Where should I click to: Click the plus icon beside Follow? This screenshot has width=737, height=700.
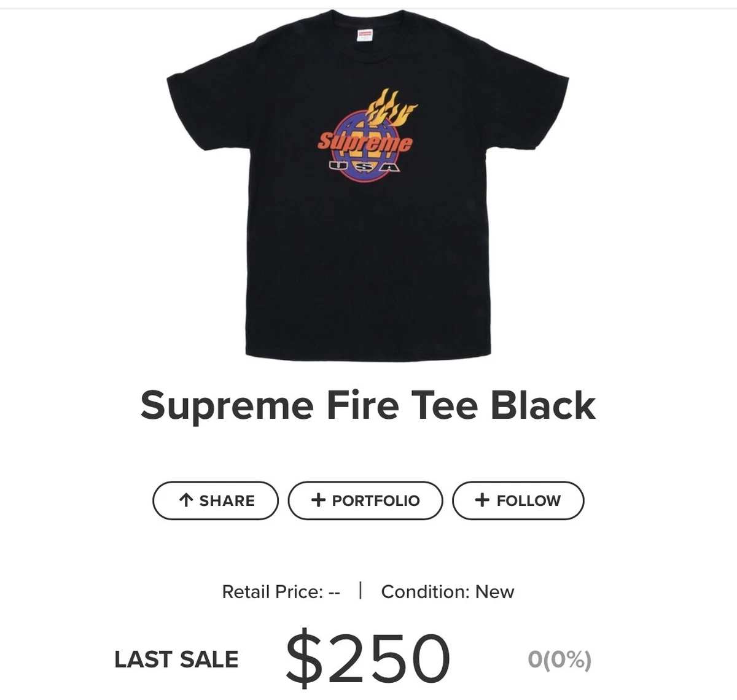coord(482,500)
